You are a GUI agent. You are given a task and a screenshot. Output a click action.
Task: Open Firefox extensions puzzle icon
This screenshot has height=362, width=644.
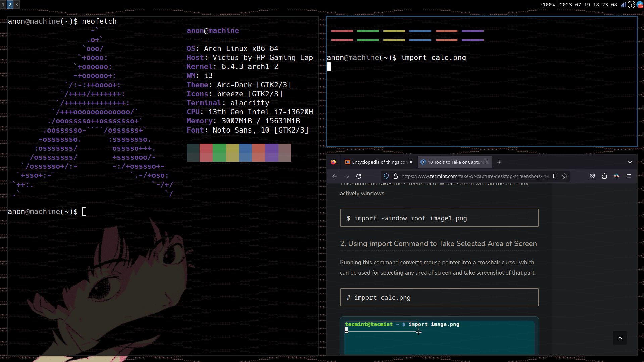604,176
